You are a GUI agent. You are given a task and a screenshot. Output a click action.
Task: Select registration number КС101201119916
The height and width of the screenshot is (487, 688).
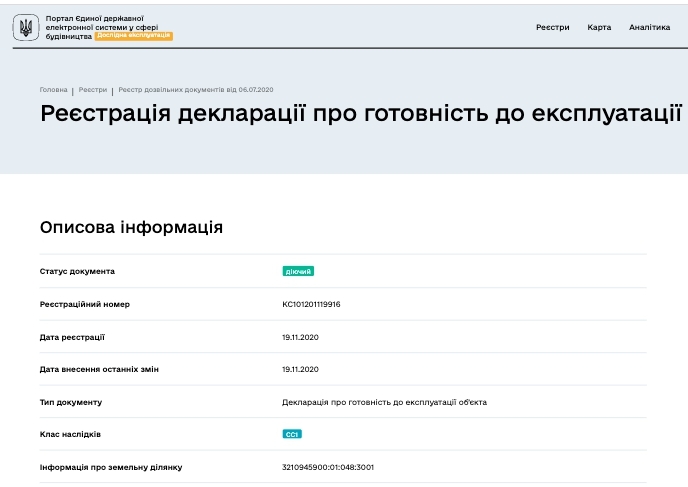[311, 304]
